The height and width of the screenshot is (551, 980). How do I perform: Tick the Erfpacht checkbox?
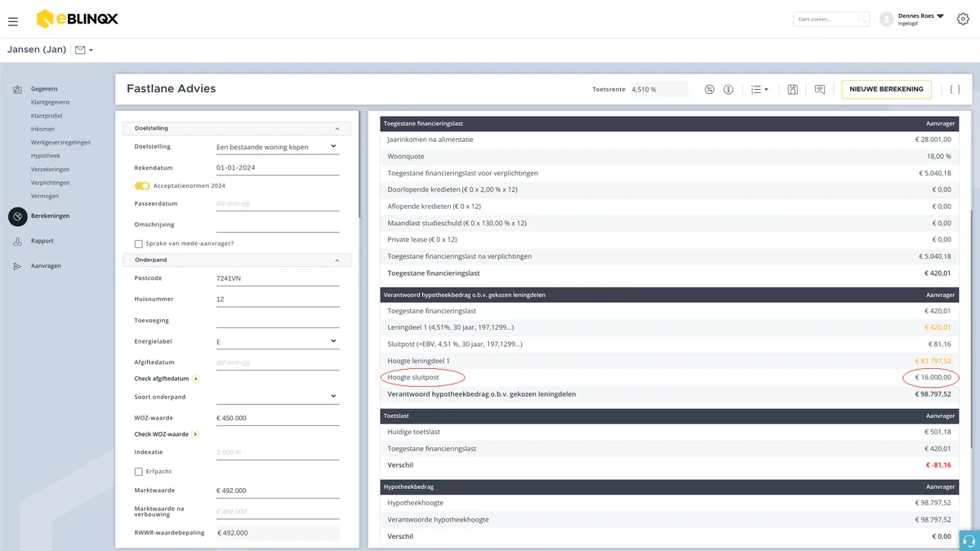[139, 472]
